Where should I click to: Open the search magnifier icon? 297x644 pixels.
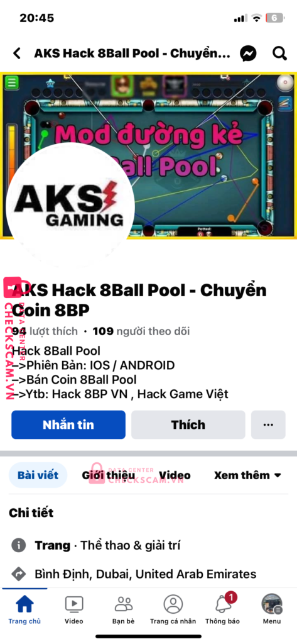click(280, 53)
